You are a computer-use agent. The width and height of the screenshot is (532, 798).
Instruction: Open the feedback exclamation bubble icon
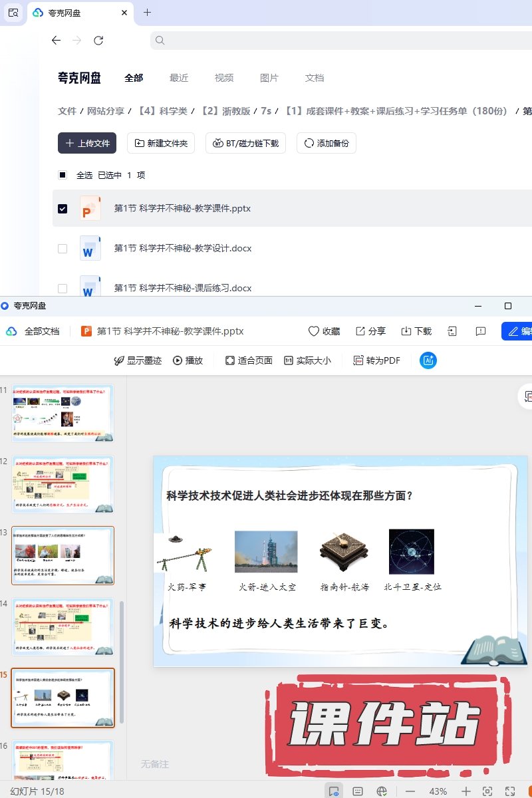(x=481, y=331)
